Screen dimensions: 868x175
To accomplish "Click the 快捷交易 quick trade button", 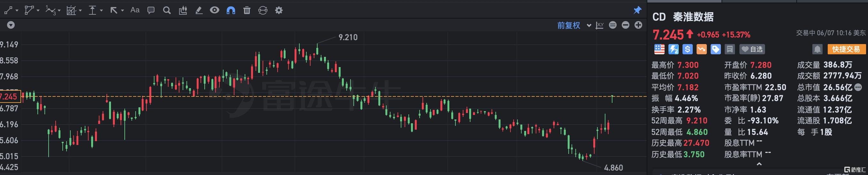I will pos(846,49).
